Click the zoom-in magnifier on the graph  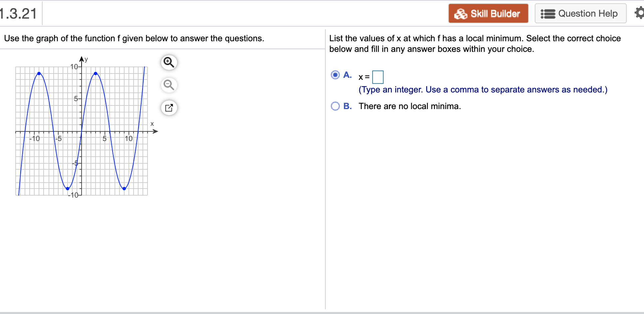168,62
